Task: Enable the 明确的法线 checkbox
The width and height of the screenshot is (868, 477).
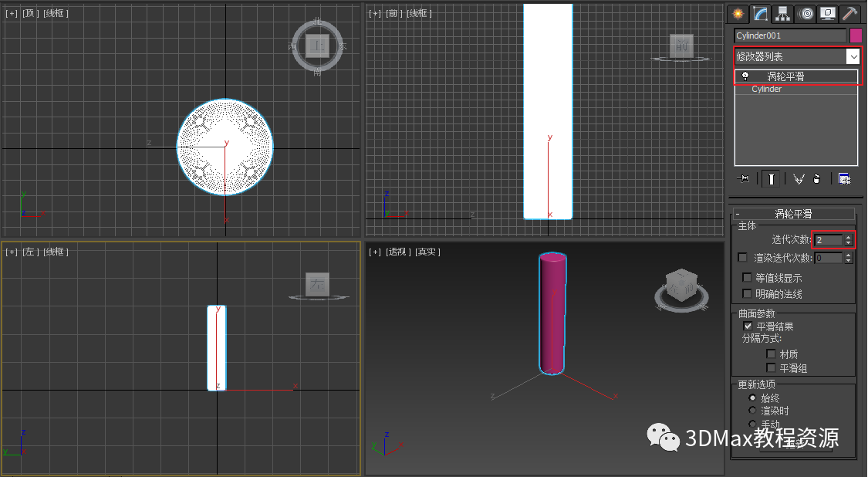Action: 747,293
